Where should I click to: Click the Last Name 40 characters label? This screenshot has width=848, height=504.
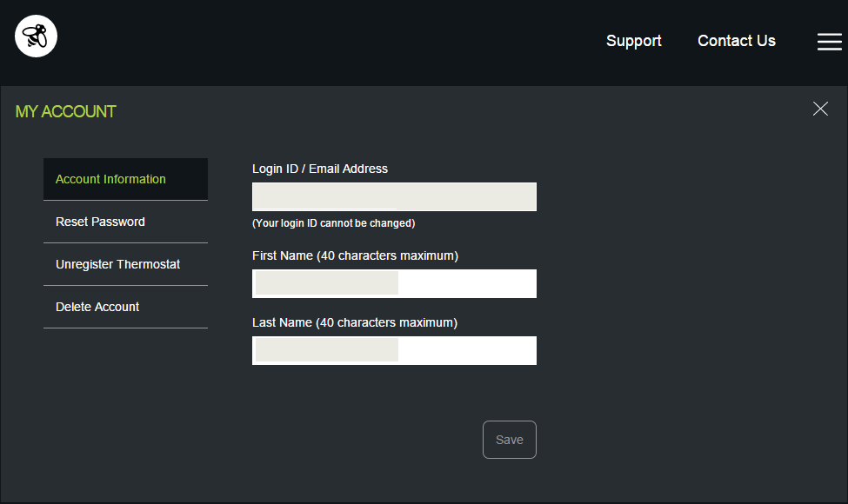pos(354,322)
